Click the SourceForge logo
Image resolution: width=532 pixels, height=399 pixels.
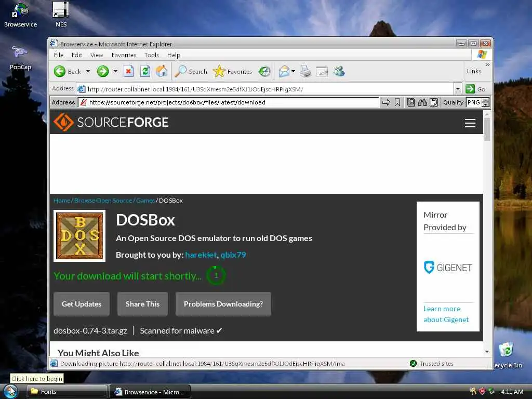click(x=111, y=122)
